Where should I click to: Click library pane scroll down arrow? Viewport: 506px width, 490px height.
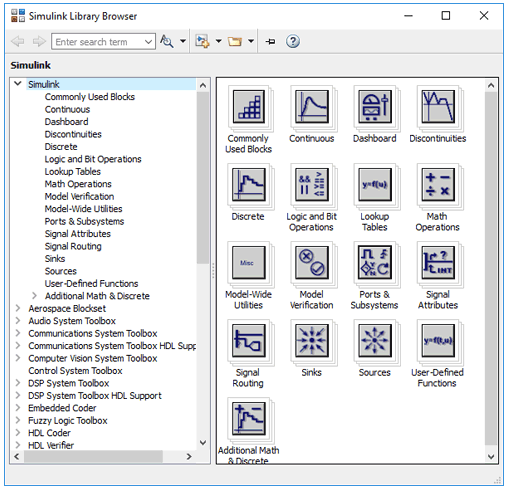tap(491, 456)
